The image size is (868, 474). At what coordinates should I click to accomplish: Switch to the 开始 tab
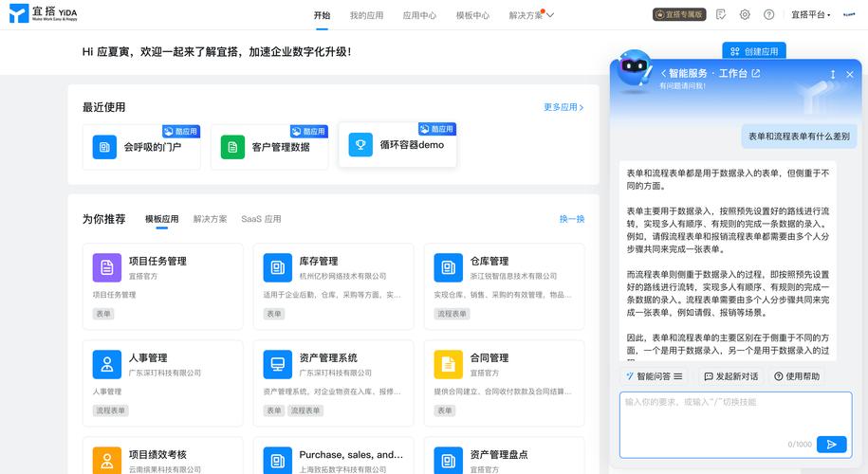click(323, 15)
